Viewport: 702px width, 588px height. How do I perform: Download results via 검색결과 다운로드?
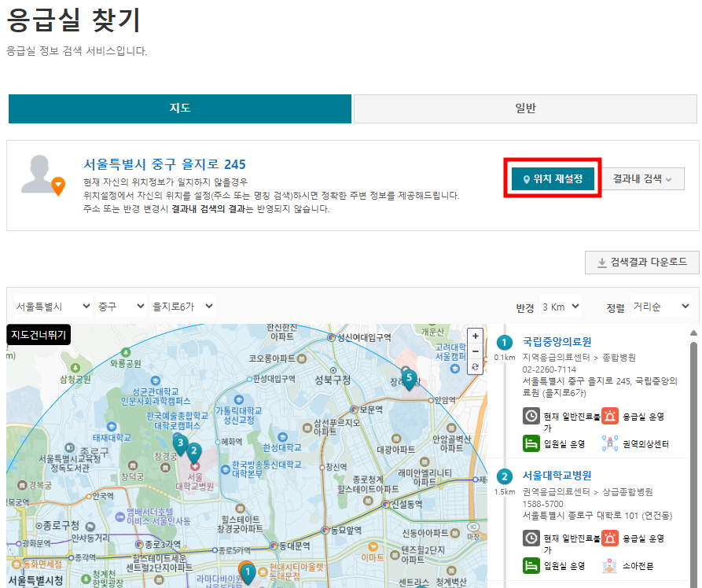point(642,262)
